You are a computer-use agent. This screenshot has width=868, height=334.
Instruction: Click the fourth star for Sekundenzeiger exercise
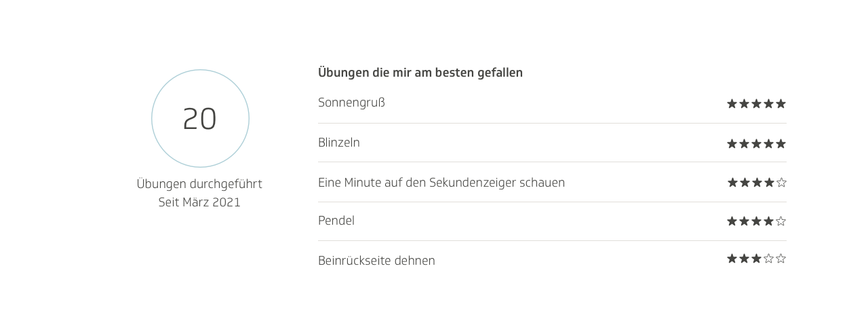[x=768, y=183]
